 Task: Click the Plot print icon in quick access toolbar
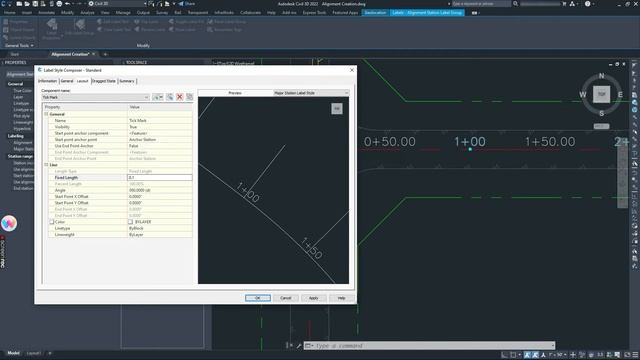(60, 4)
